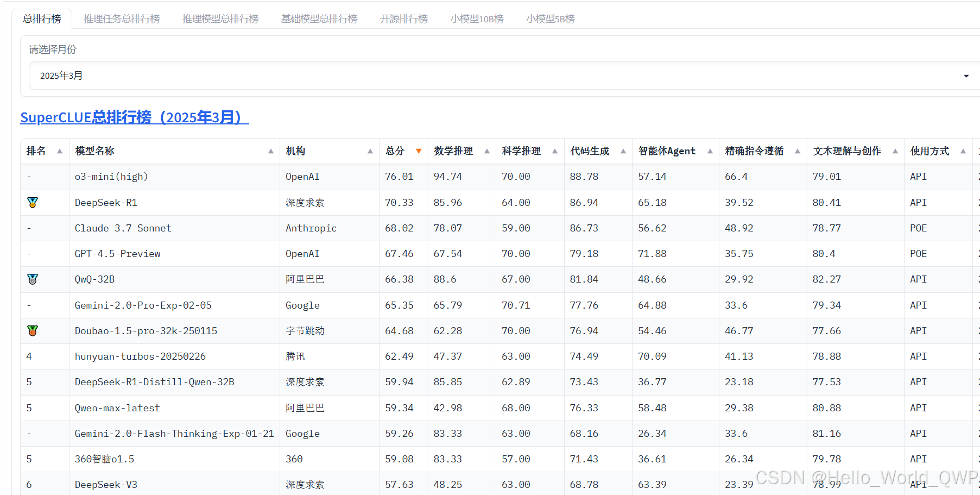
Task: Sort by 使用方式 column arrow
Action: 963,151
